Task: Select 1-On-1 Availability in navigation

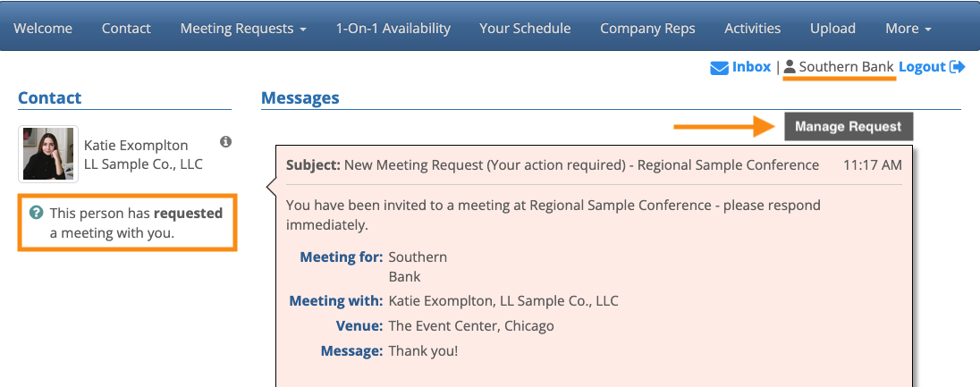Action: point(393,29)
